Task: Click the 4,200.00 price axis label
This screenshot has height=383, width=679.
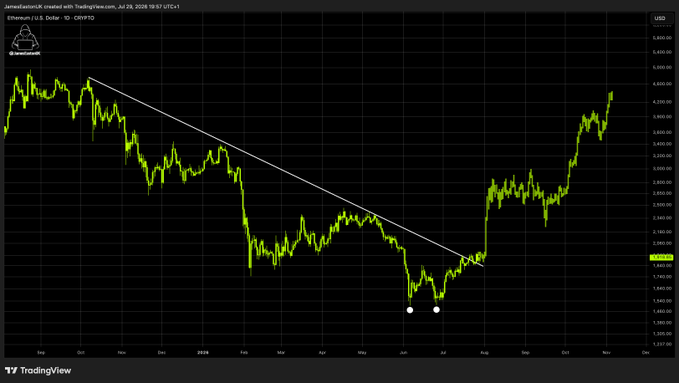Action: coord(662,102)
